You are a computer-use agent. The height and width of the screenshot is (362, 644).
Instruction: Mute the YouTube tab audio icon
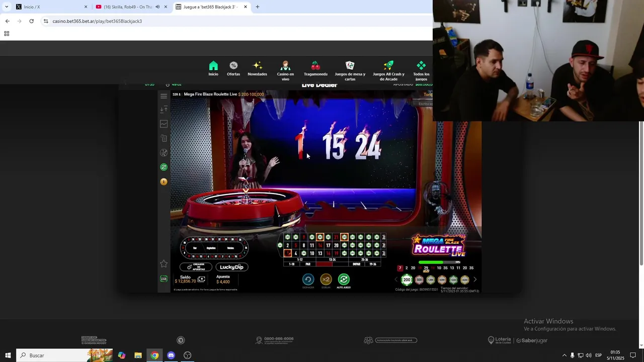coord(157,7)
